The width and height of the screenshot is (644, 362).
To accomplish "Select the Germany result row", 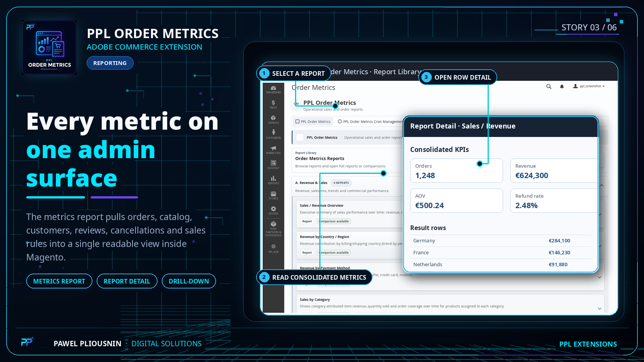I will click(501, 241).
